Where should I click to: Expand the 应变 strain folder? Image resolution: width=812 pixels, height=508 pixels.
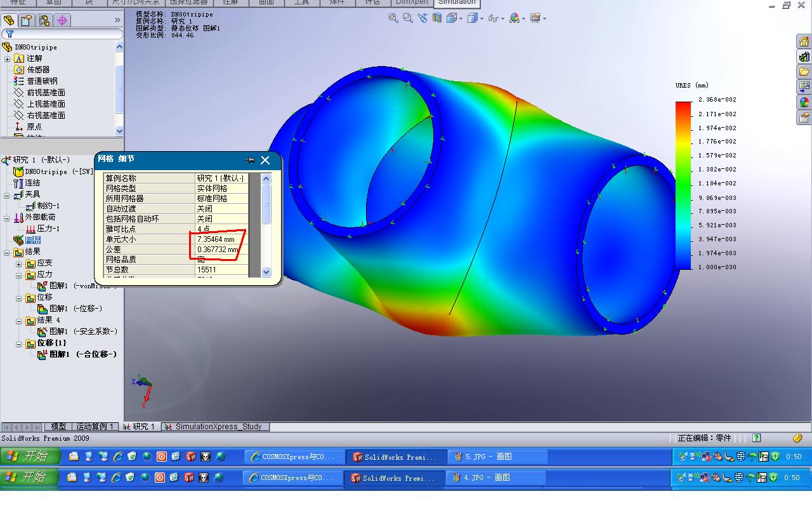coord(19,263)
